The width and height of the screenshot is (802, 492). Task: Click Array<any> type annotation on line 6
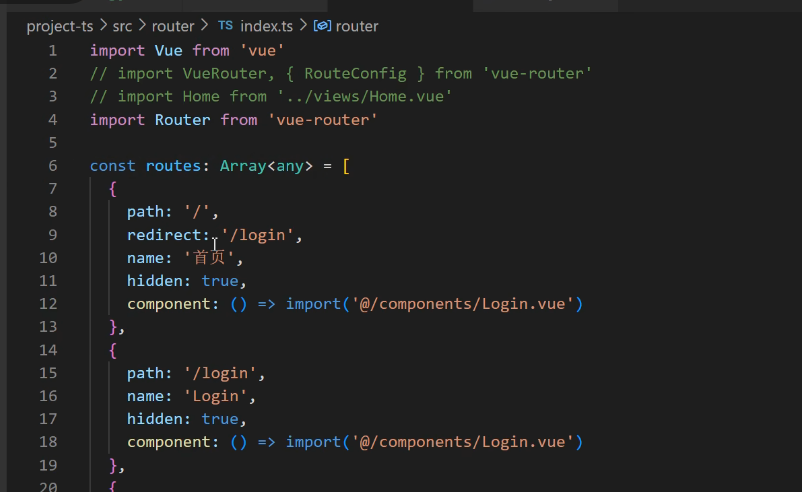pos(266,166)
